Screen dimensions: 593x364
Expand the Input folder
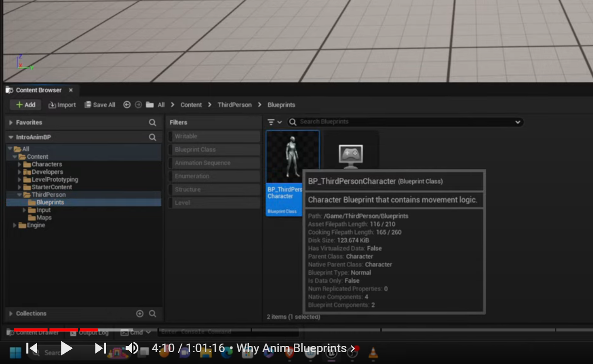point(24,210)
